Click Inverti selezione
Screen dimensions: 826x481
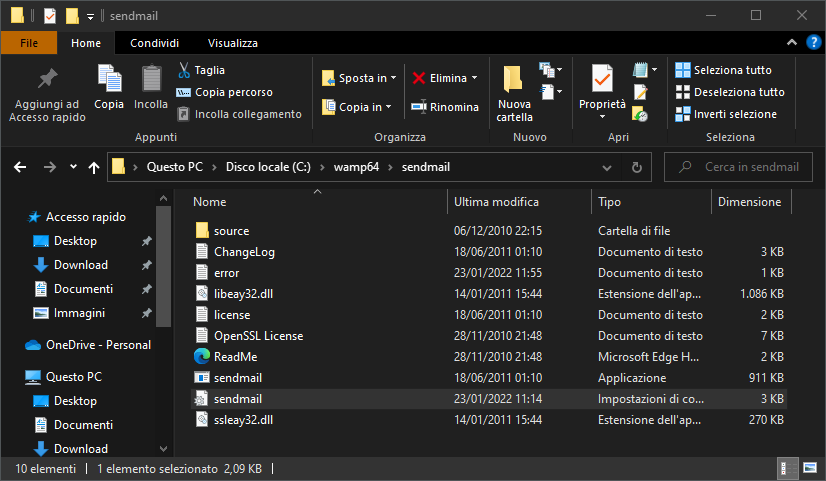(726, 114)
